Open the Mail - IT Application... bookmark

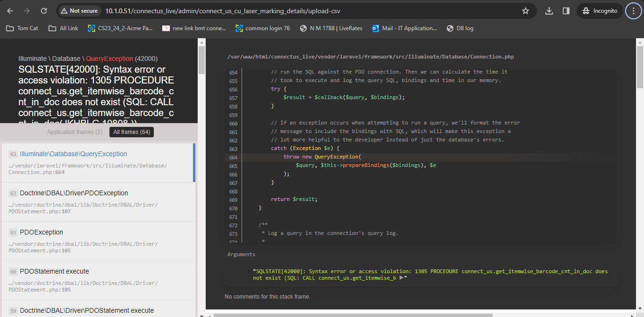[x=404, y=28]
